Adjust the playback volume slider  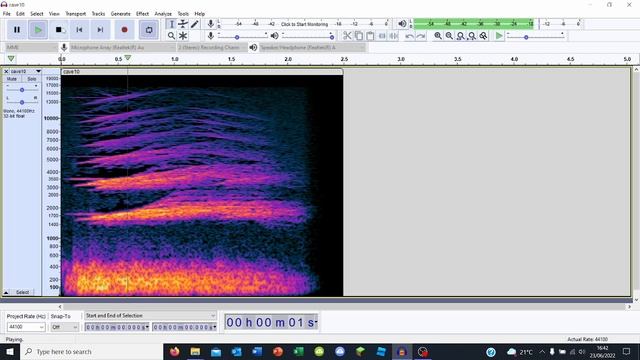coord(308,36)
